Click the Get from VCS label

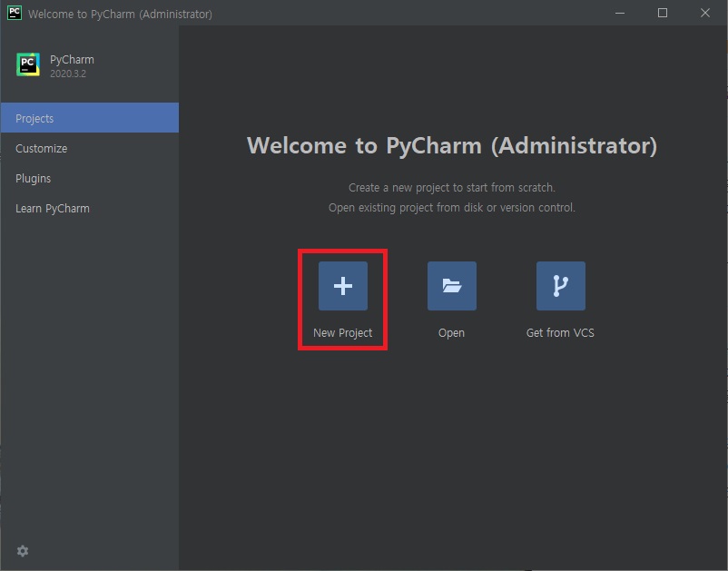560,333
